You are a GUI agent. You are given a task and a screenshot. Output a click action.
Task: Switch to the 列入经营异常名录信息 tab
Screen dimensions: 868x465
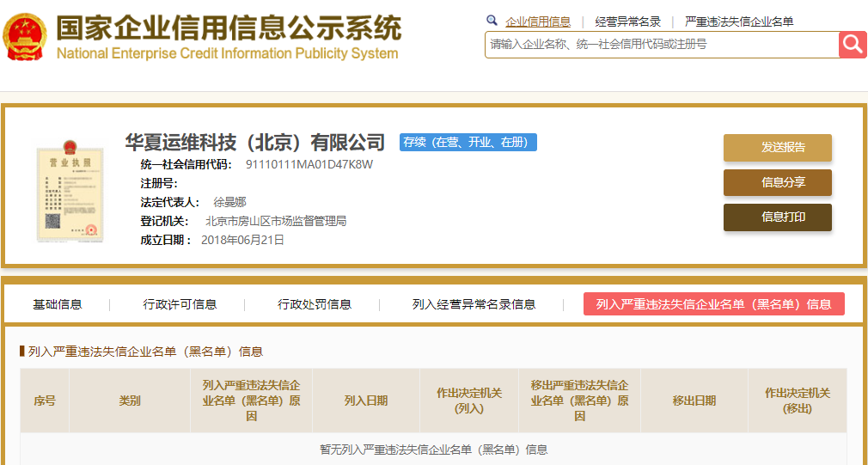(474, 304)
